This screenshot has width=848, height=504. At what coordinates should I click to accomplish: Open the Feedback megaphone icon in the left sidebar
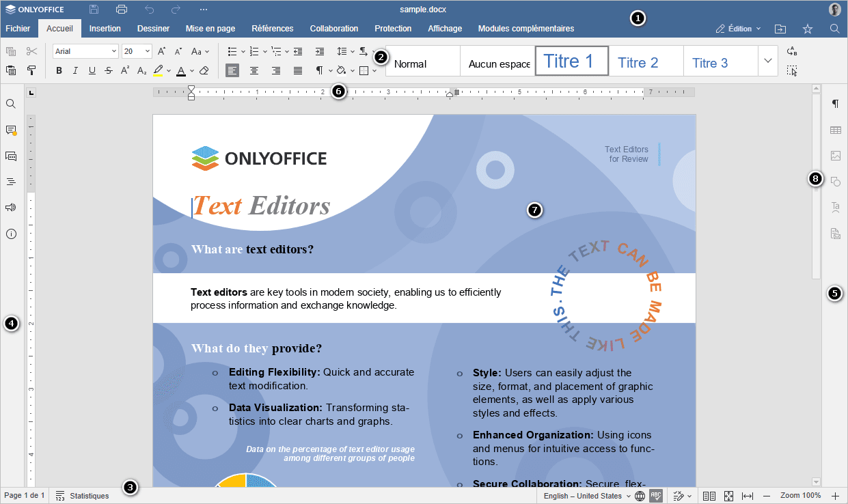pyautogui.click(x=11, y=208)
